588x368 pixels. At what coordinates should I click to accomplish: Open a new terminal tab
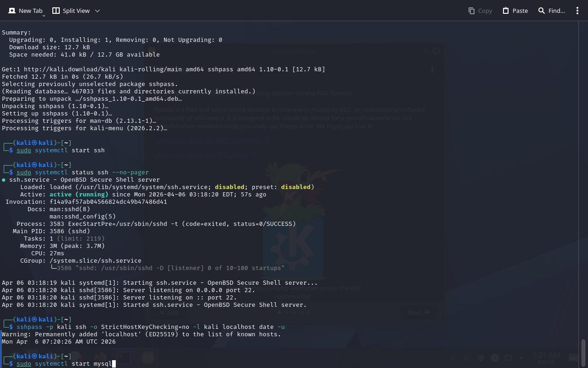pos(26,11)
